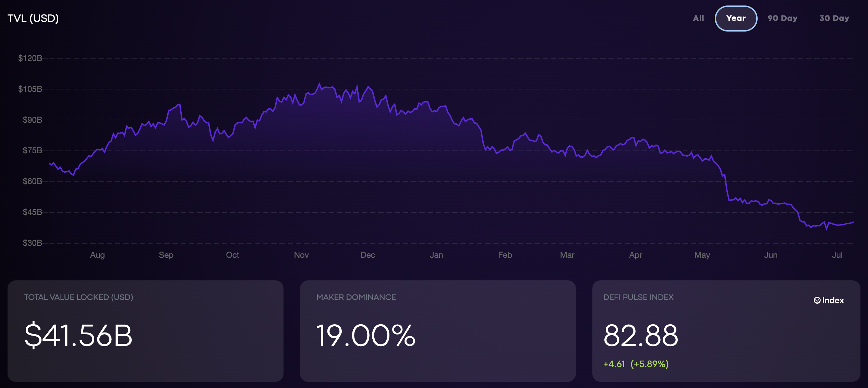Image resolution: width=868 pixels, height=388 pixels.
Task: Click the Nov label on x-axis
Action: [301, 255]
